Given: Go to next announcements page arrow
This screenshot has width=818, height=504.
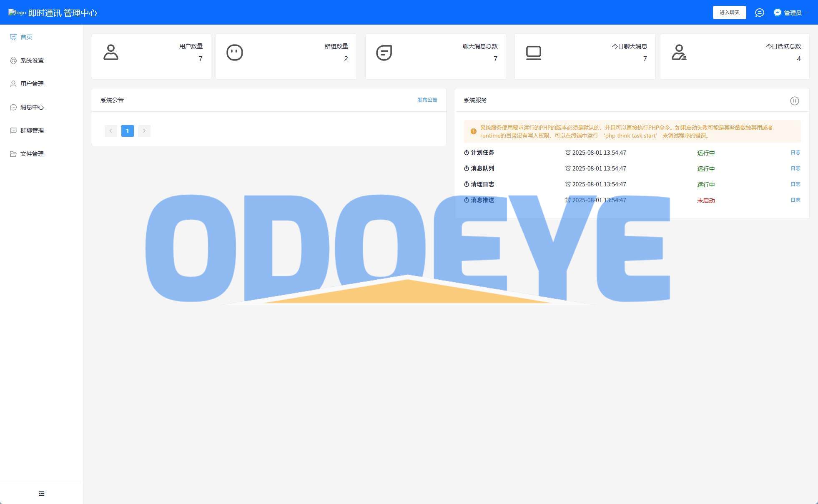Looking at the screenshot, I should click(x=144, y=131).
